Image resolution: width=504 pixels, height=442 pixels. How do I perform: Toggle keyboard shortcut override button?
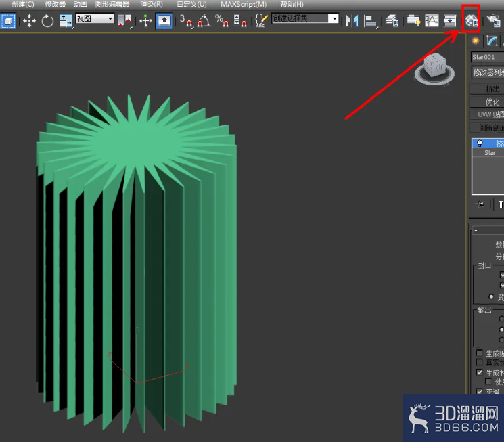[x=164, y=21]
